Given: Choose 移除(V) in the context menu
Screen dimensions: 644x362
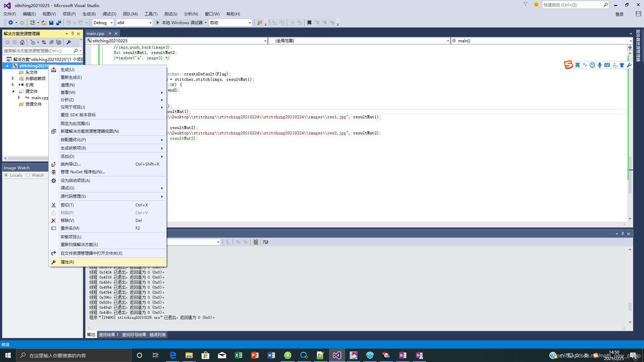Looking at the screenshot, I should (x=108, y=221).
